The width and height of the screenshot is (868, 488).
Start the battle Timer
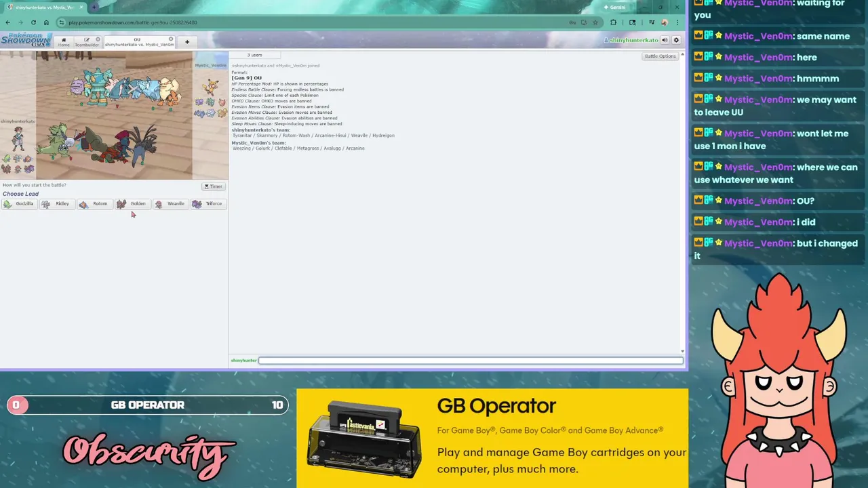pos(213,186)
